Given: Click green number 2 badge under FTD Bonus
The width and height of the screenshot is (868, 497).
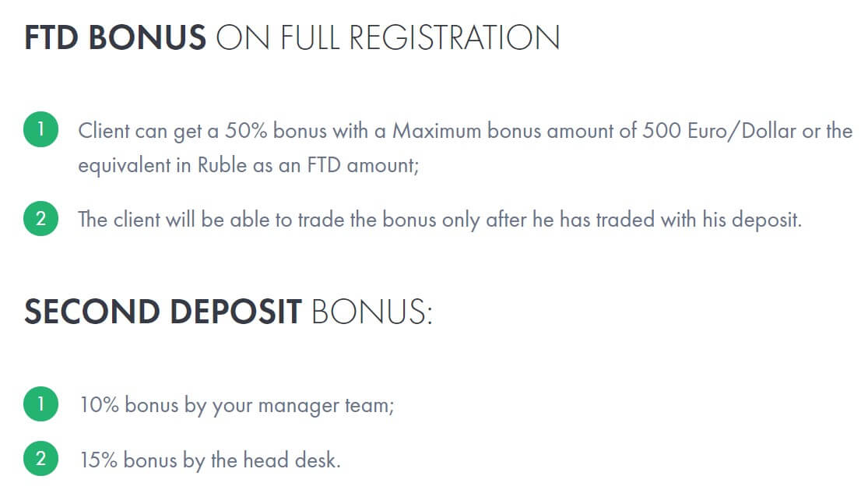Looking at the screenshot, I should click(x=41, y=218).
